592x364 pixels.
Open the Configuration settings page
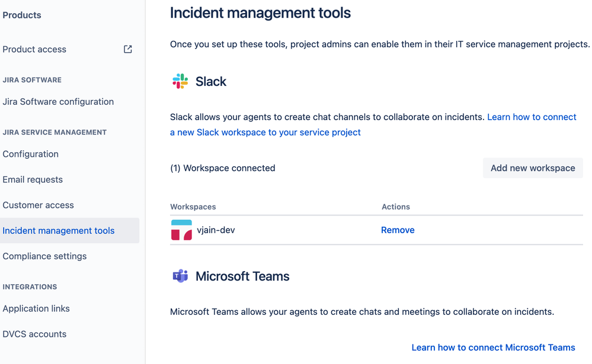pyautogui.click(x=30, y=154)
